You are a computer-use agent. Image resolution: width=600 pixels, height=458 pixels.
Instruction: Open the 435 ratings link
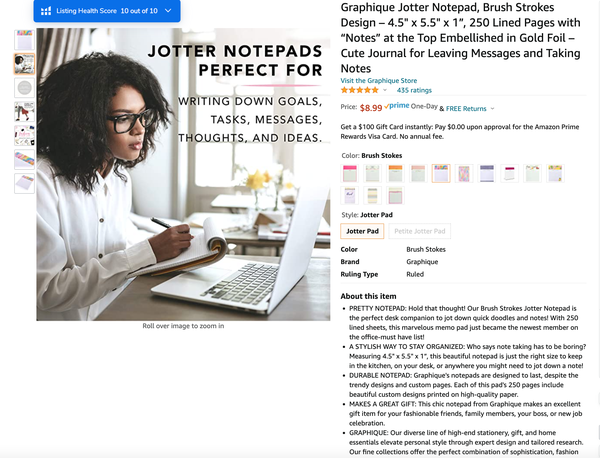point(414,90)
